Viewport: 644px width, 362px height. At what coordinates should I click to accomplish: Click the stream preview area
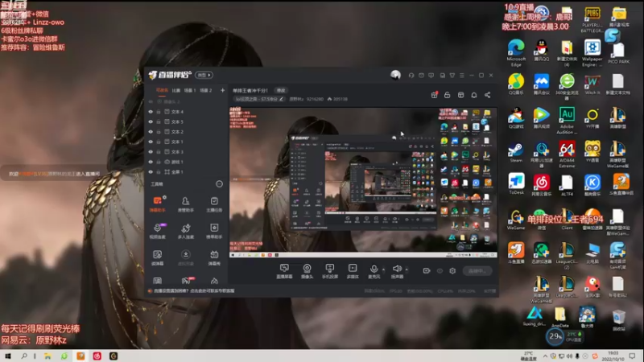(x=363, y=183)
